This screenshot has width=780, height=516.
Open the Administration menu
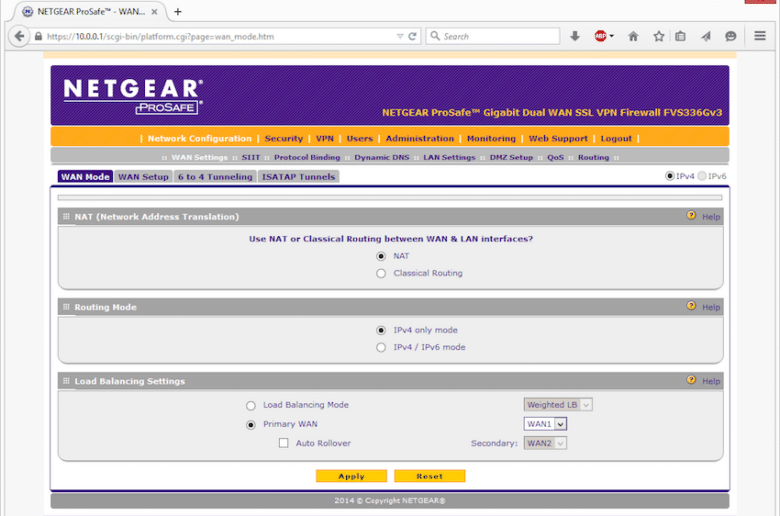click(420, 138)
